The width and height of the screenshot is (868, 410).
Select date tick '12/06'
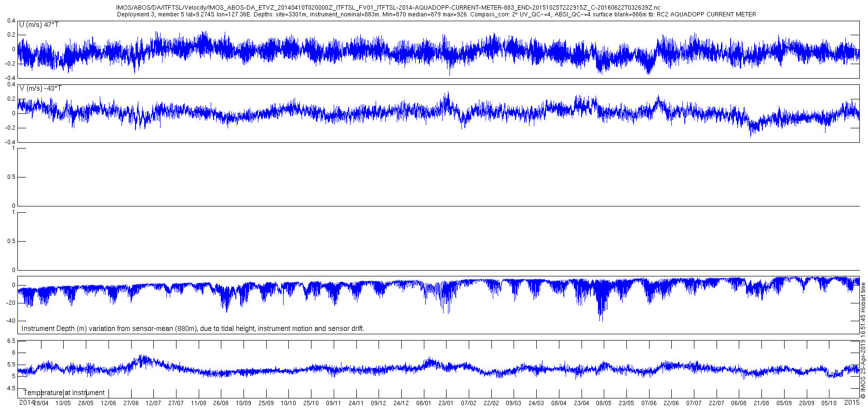tap(108, 403)
